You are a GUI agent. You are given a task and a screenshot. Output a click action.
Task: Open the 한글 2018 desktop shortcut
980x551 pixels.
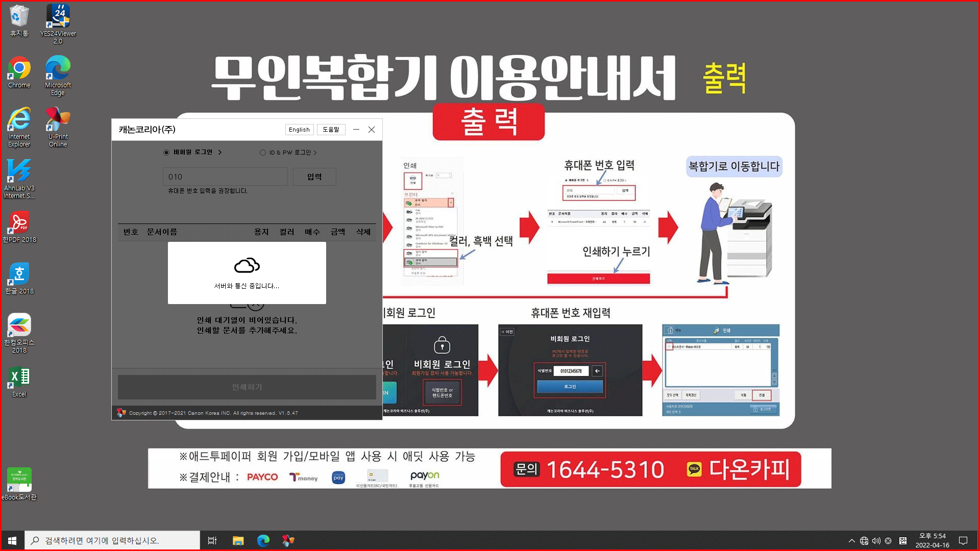(x=19, y=275)
